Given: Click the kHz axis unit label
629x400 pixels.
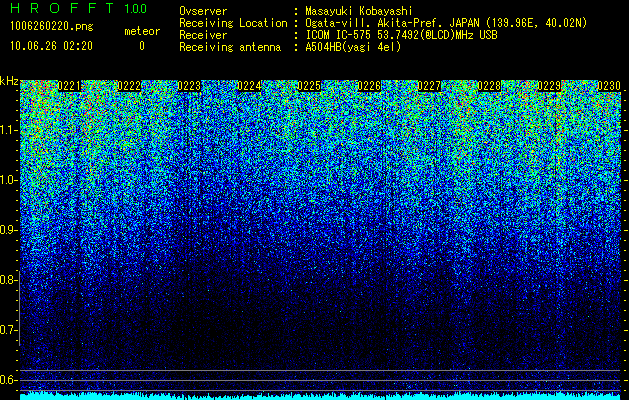Looking at the screenshot, I should [9, 81].
